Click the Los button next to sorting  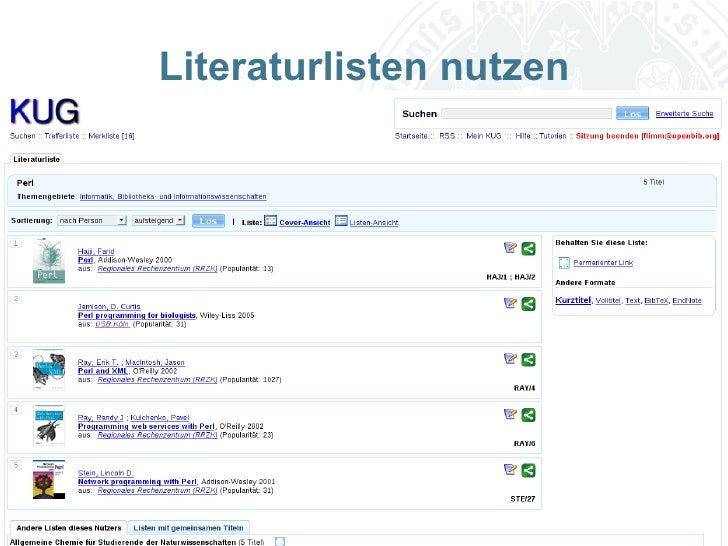coord(208,221)
